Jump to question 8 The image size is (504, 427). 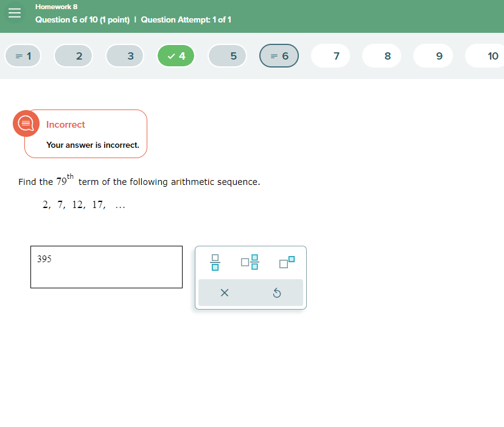(382, 55)
